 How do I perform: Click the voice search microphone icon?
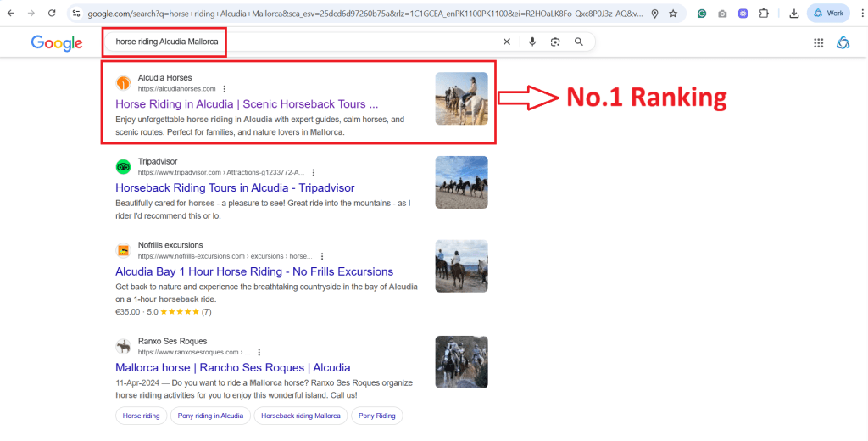[x=532, y=42]
